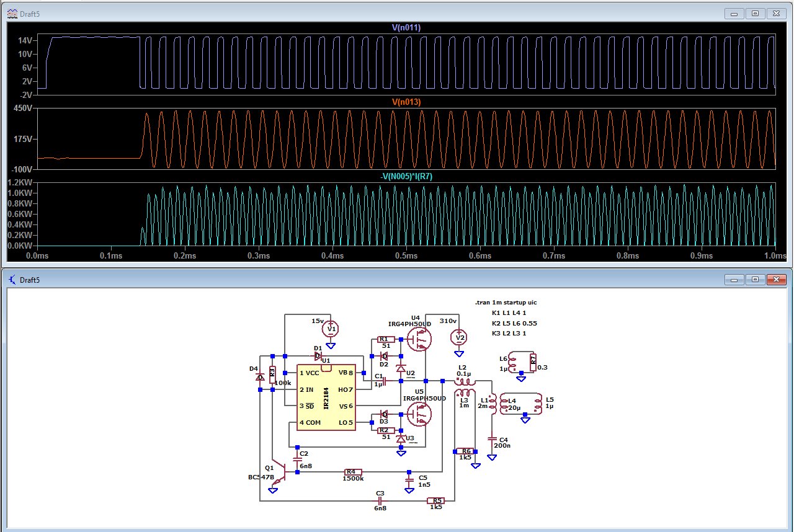Click the U3 zener diode symbol

click(x=401, y=439)
